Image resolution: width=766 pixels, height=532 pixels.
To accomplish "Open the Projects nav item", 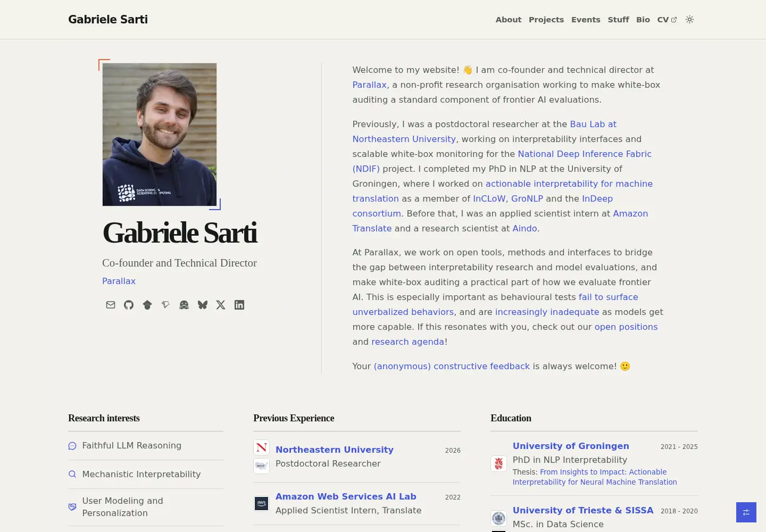I will click(x=546, y=20).
